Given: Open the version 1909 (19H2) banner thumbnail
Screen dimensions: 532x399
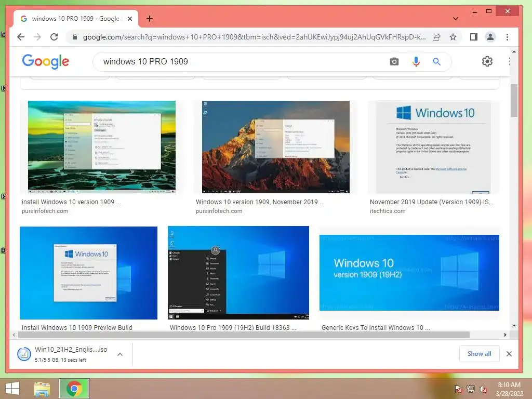Looking at the screenshot, I should [409, 272].
